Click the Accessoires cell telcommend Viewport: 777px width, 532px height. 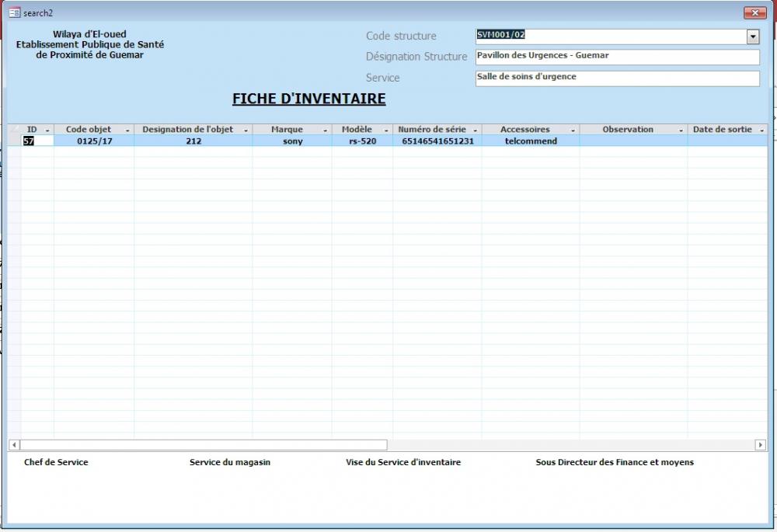[531, 141]
